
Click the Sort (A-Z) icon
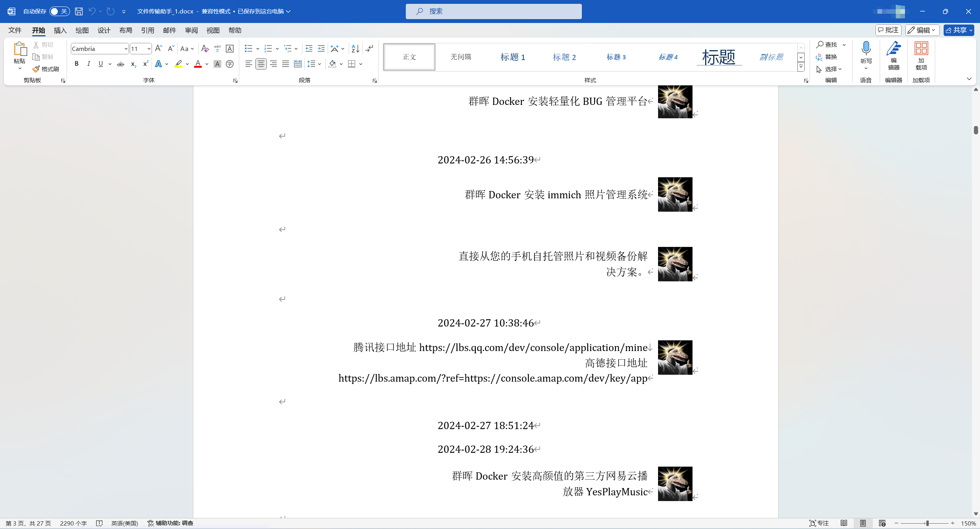coord(355,49)
